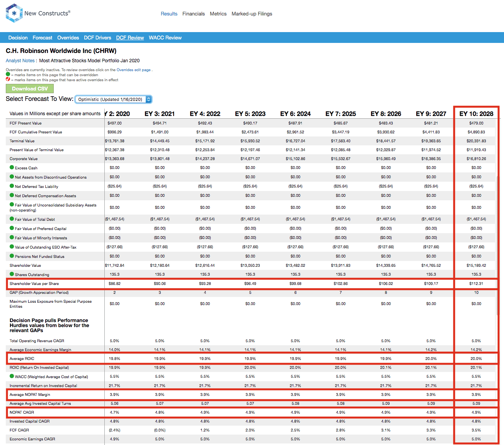The width and height of the screenshot is (504, 445).
Task: Click the Corporate Value row label
Action: (x=24, y=159)
